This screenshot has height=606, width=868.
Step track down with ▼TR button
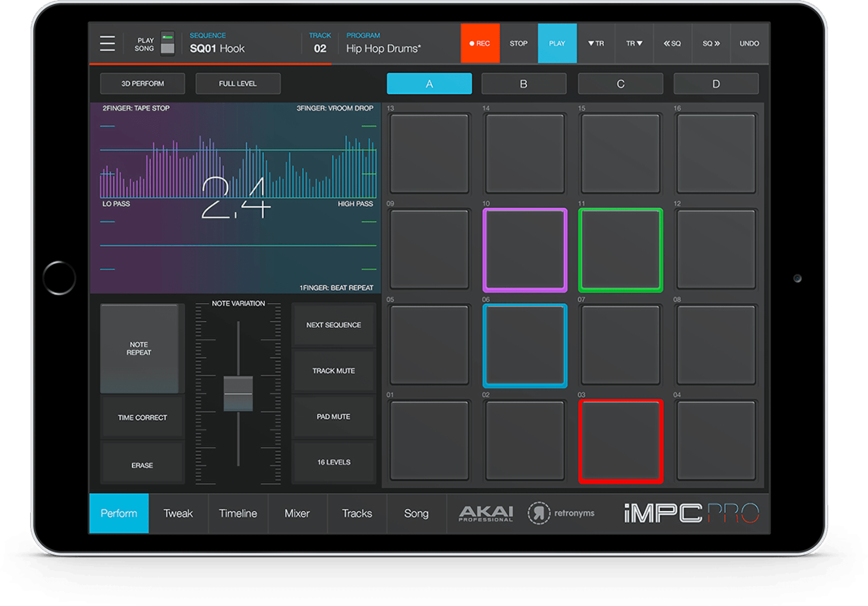596,43
